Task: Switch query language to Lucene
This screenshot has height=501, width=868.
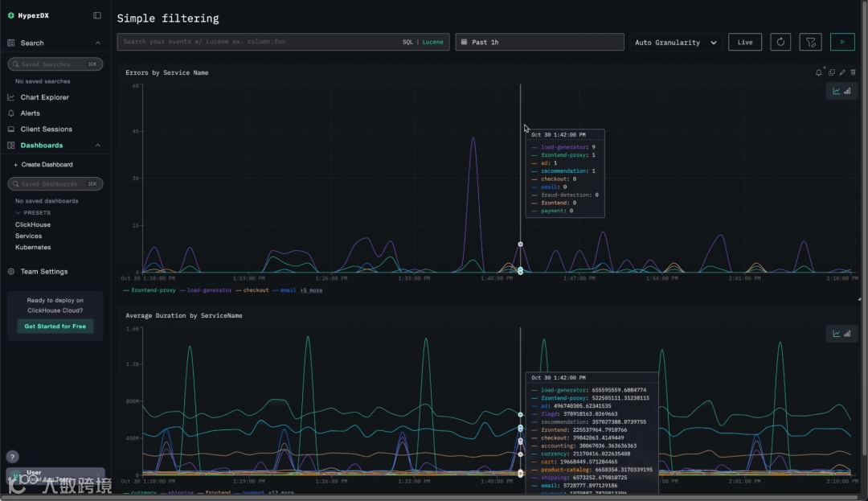Action: click(x=432, y=42)
